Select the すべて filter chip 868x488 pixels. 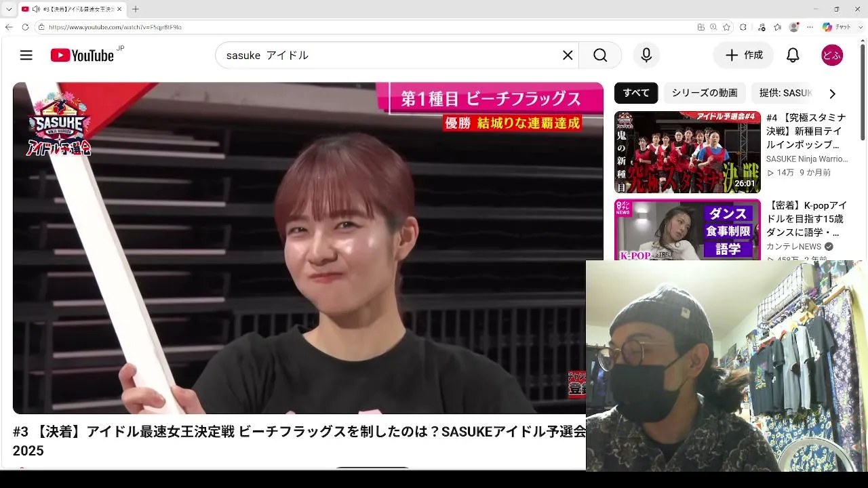pos(636,93)
